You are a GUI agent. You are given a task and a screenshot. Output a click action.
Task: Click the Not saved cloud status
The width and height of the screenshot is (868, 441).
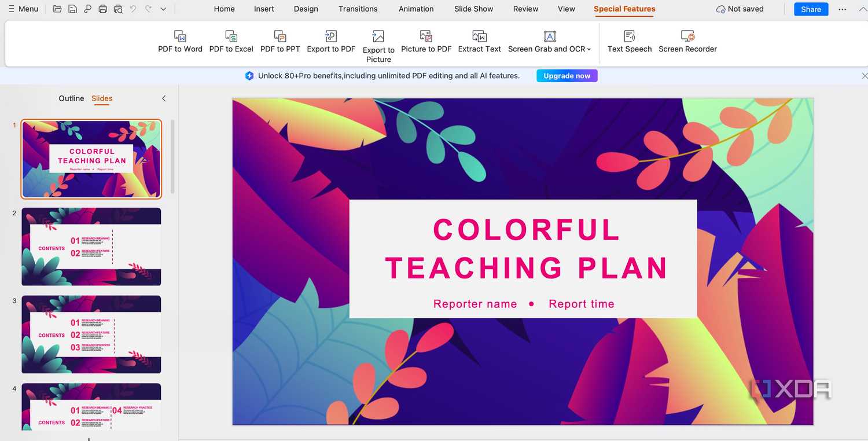point(740,9)
